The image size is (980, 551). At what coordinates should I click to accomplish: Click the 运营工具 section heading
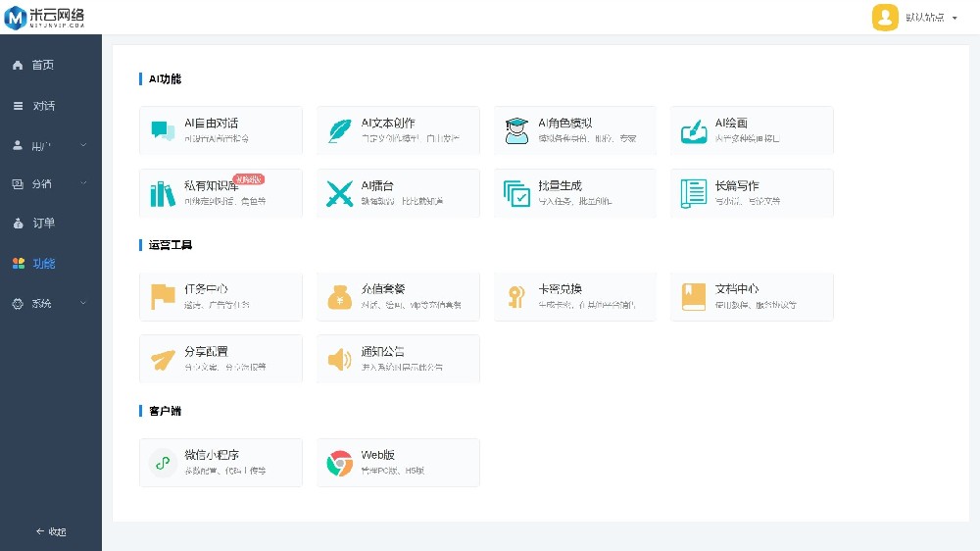point(170,244)
